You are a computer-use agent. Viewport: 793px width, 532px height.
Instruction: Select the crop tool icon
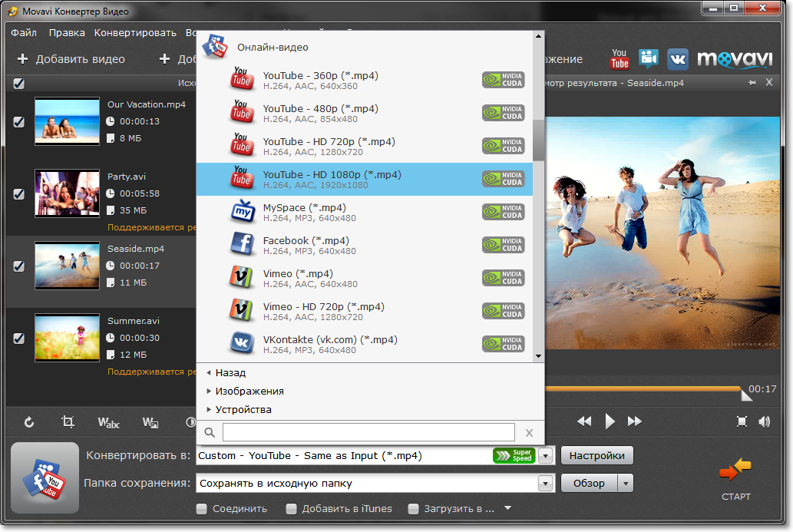[68, 422]
